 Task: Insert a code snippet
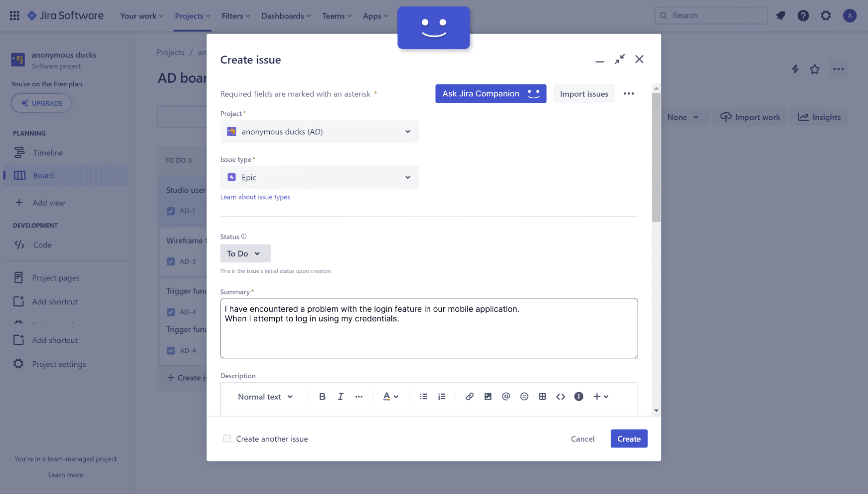pos(561,397)
